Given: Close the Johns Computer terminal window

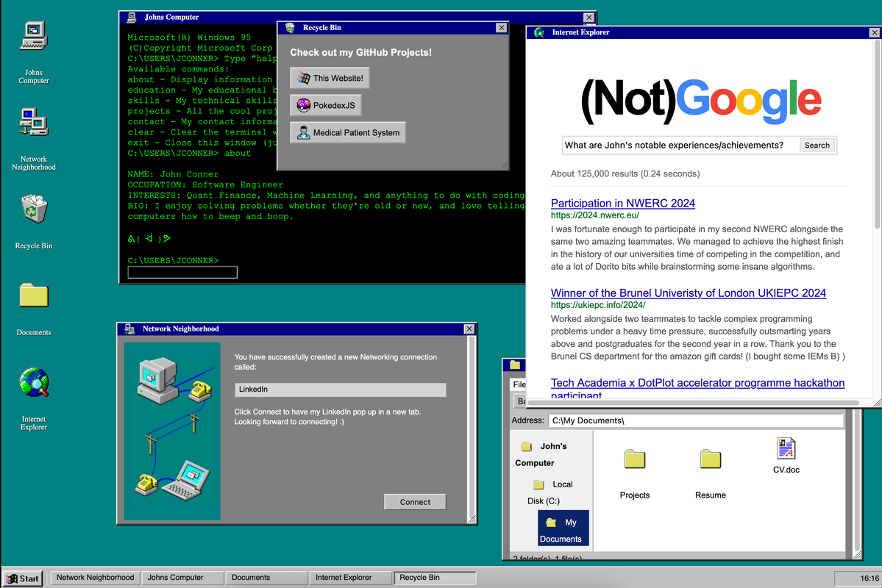Looking at the screenshot, I should click(588, 18).
